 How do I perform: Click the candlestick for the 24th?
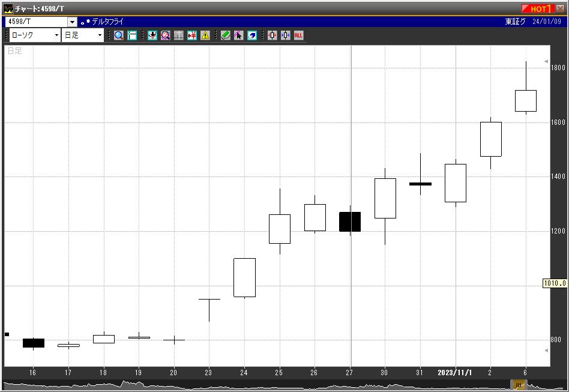pos(244,278)
